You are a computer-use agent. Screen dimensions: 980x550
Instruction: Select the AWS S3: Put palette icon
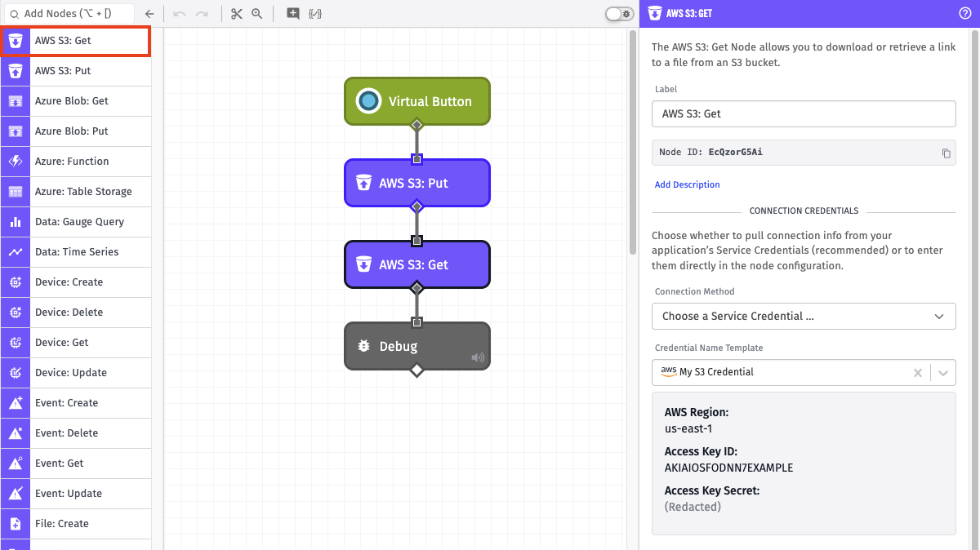[15, 71]
